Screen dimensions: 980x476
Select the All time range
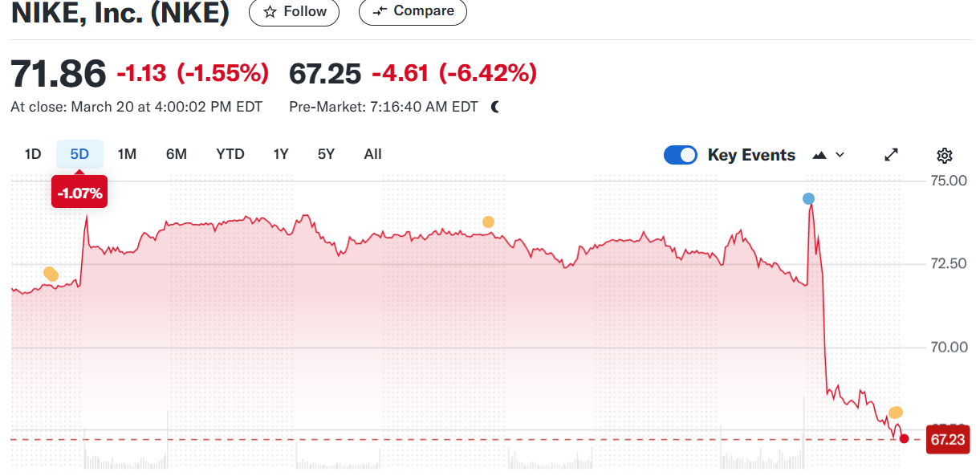372,154
